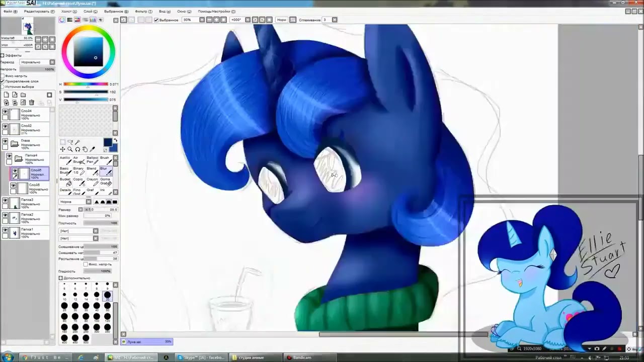Hide layer Слой4 via eye icon
644x362 pixels.
coord(5,112)
